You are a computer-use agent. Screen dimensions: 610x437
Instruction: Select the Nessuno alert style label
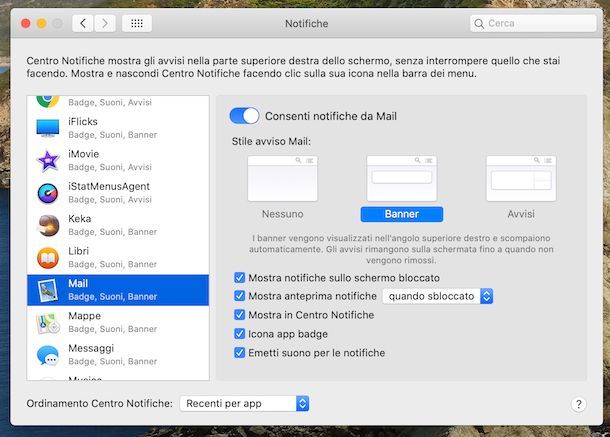282,214
